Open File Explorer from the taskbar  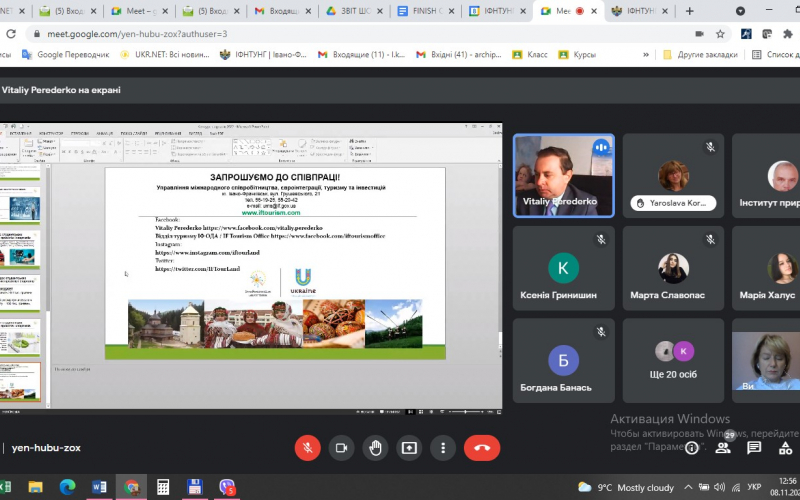tap(35, 487)
